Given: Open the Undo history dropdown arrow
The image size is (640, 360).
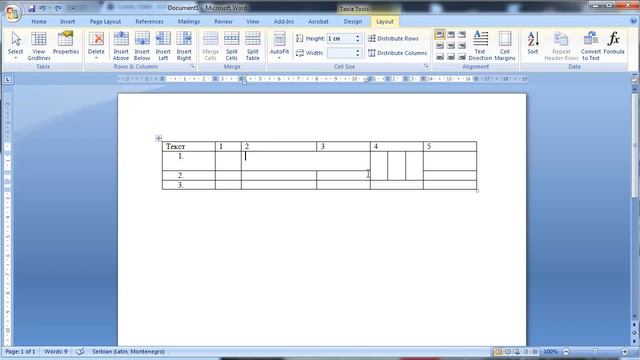Looking at the screenshot, I should (x=49, y=8).
